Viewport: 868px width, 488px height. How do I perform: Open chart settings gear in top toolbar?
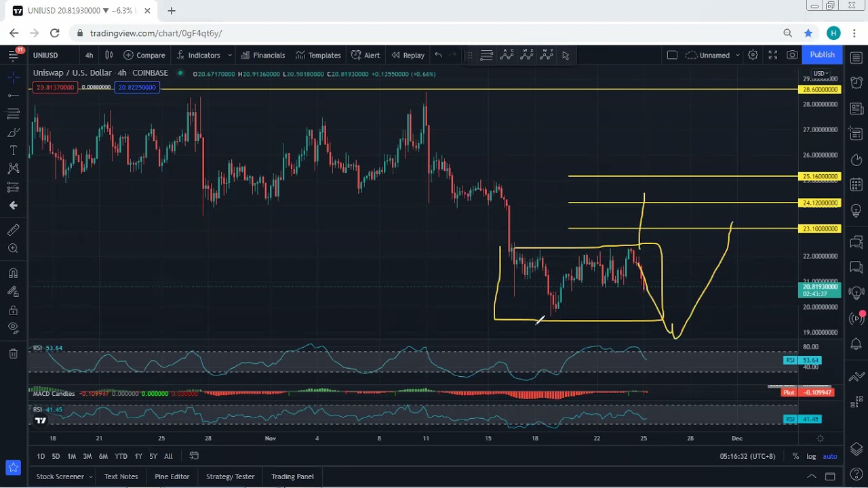click(753, 55)
